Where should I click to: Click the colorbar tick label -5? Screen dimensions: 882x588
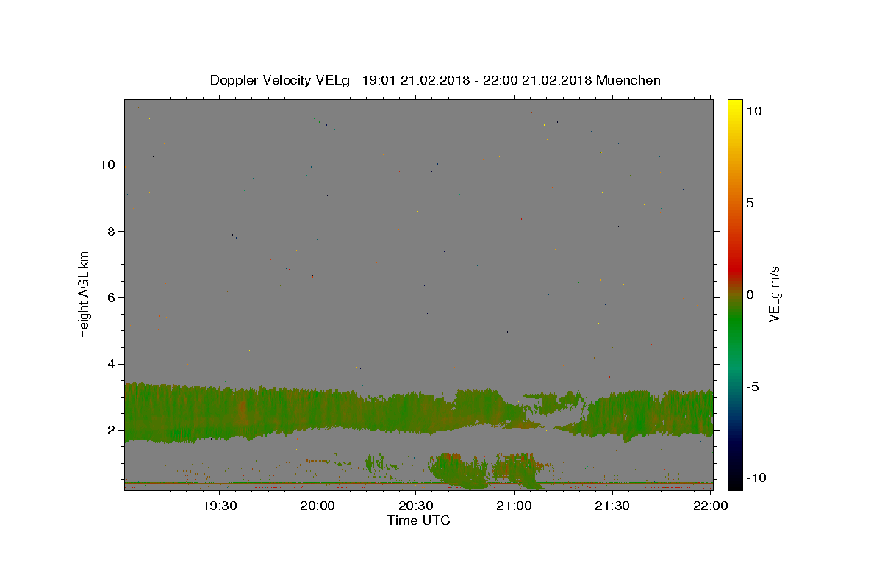point(753,387)
